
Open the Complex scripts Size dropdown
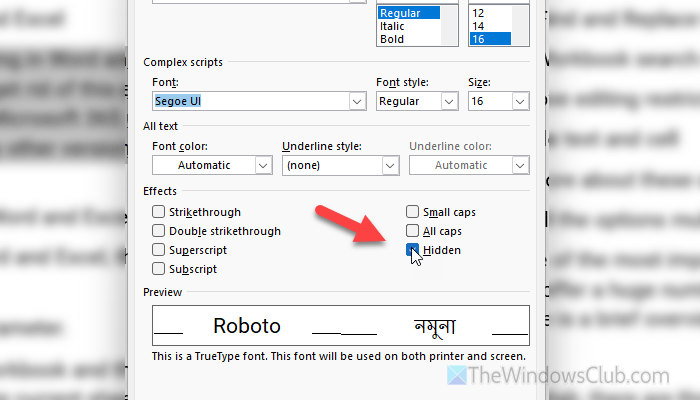tap(520, 101)
